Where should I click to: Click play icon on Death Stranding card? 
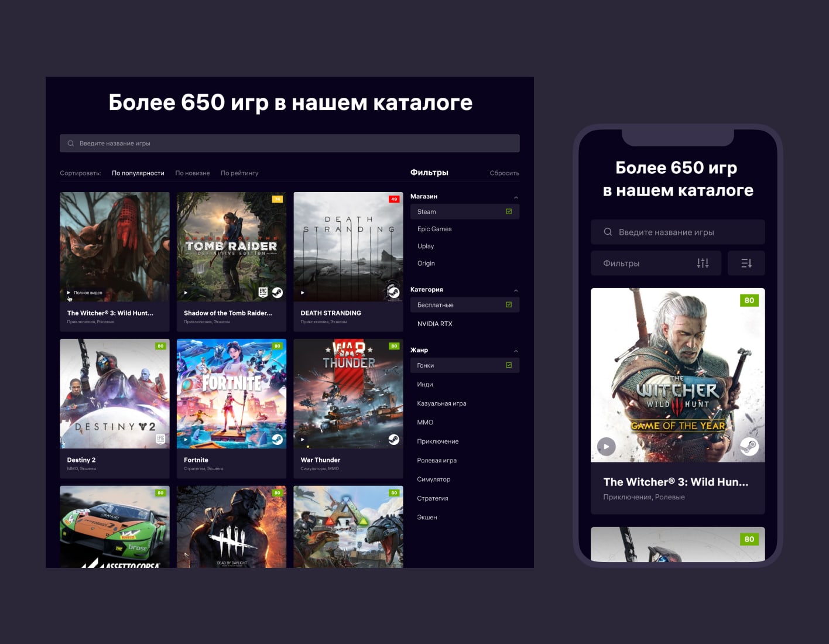[303, 293]
